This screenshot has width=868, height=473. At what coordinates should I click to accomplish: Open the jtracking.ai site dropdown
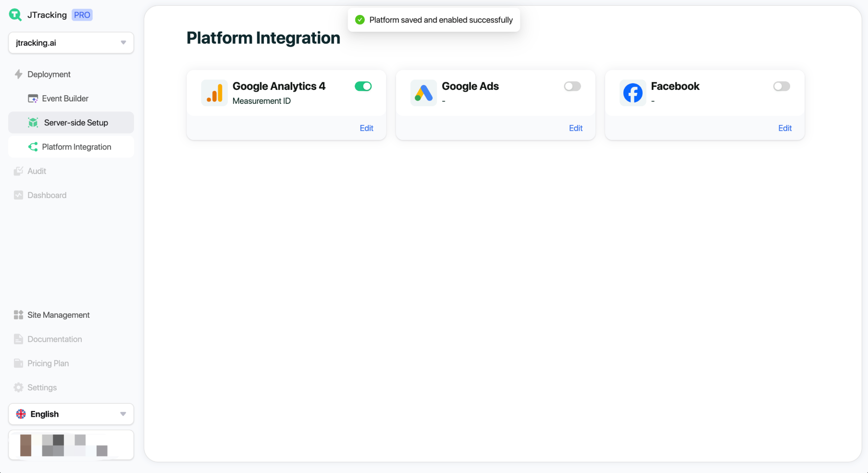pyautogui.click(x=71, y=43)
